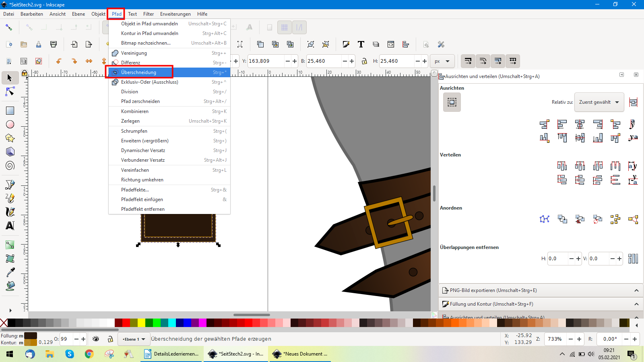
Task: Open the px units dropdown
Action: pos(442,61)
